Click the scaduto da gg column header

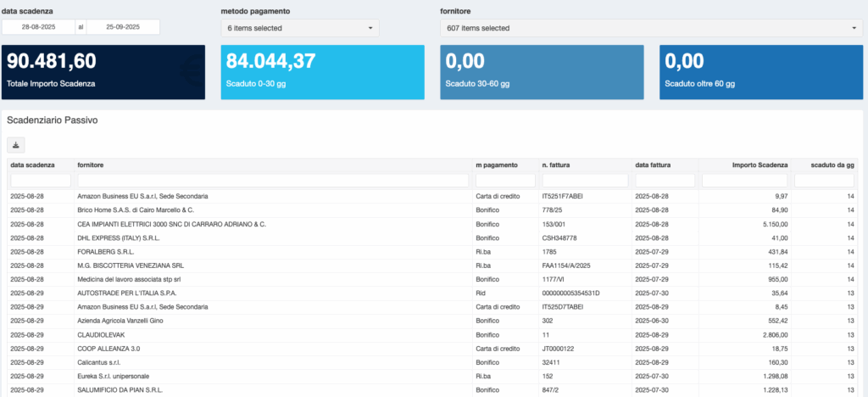pos(832,165)
